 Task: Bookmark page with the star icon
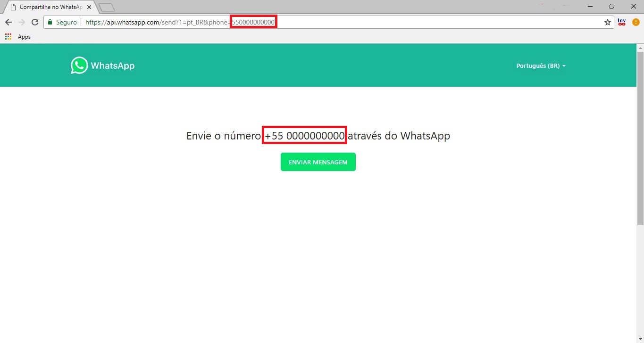tap(608, 22)
